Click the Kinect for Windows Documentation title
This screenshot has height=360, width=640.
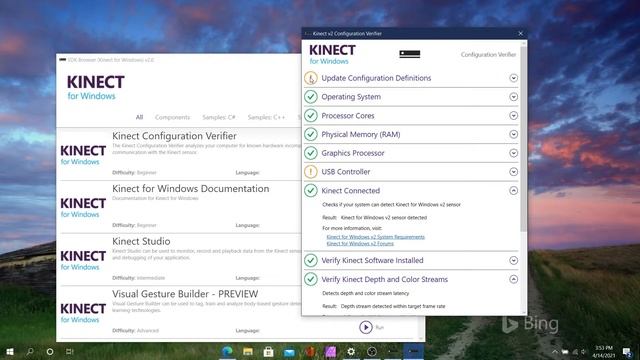(191, 189)
